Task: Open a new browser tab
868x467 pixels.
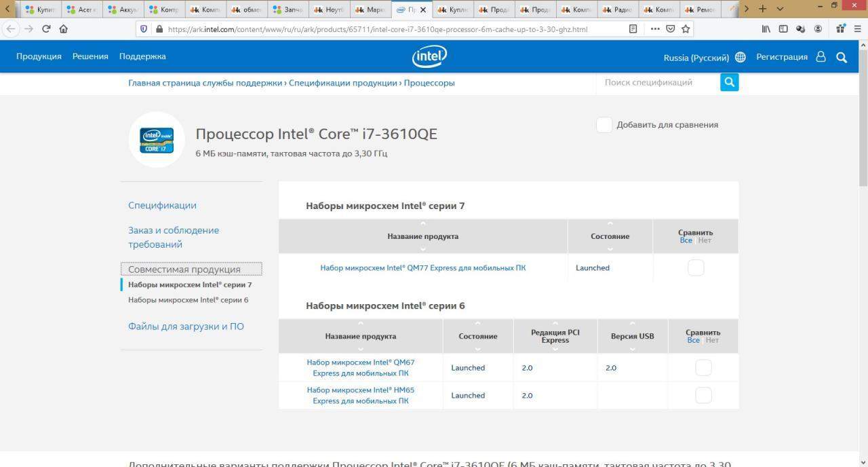Action: (x=763, y=10)
